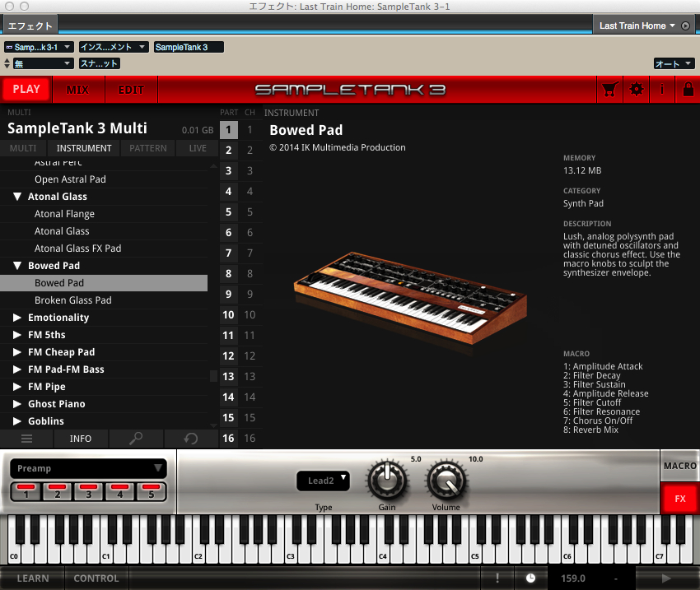Expand the Ghost Piano folder

17,404
